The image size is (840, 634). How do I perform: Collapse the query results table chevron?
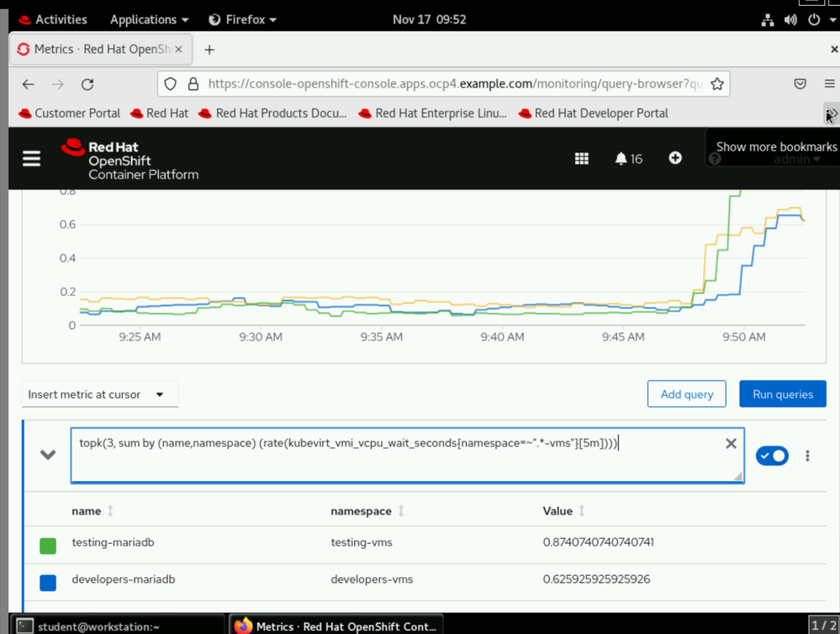pyautogui.click(x=48, y=455)
